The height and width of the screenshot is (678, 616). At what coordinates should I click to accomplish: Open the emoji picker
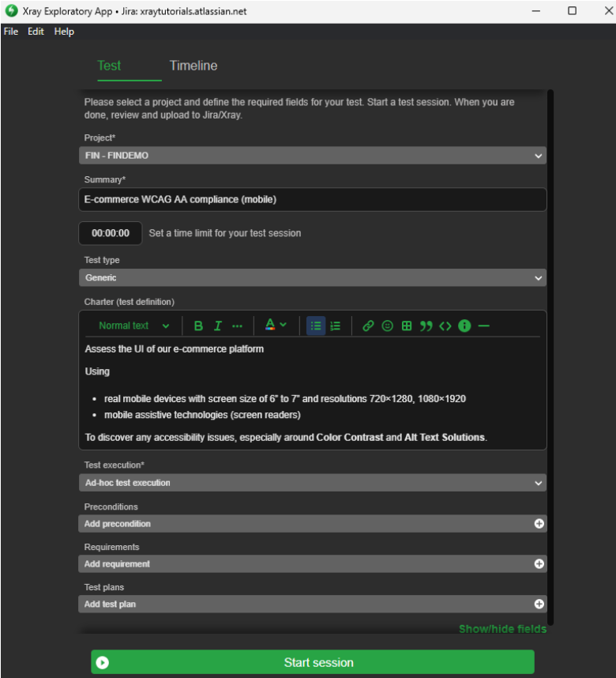[388, 326]
